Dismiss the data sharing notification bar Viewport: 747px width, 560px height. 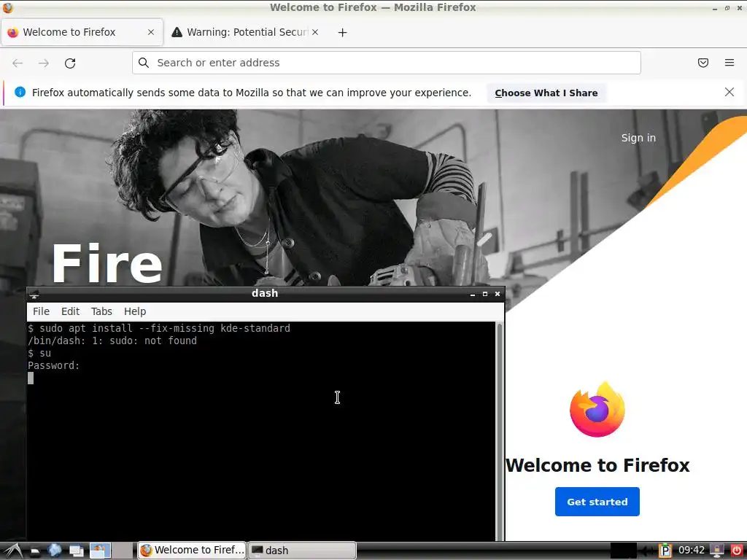729,92
